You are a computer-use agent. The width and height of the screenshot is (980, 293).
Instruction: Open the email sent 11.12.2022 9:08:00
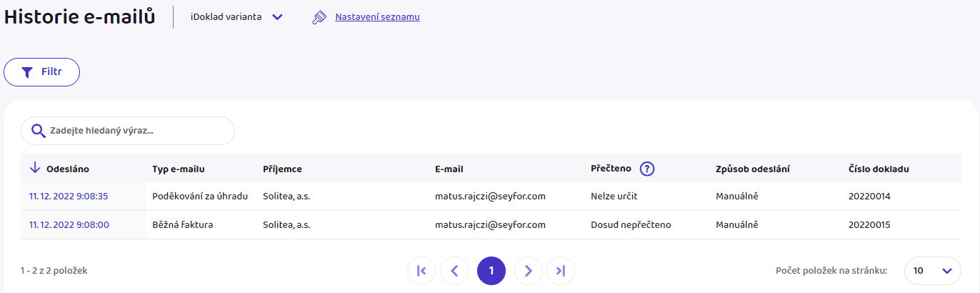[x=69, y=224]
